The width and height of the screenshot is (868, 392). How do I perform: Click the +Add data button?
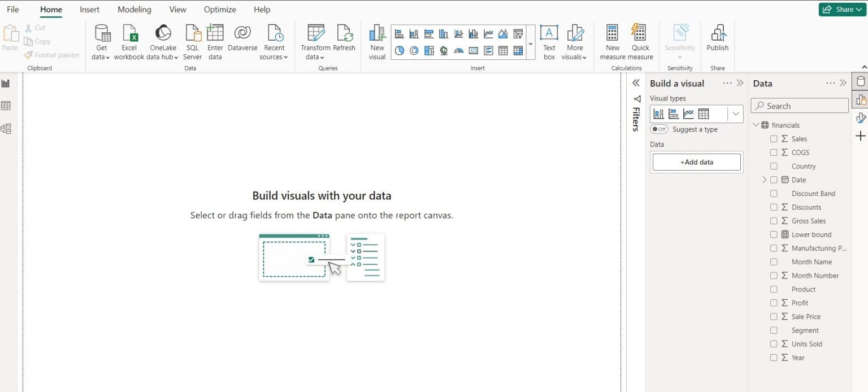coord(696,162)
